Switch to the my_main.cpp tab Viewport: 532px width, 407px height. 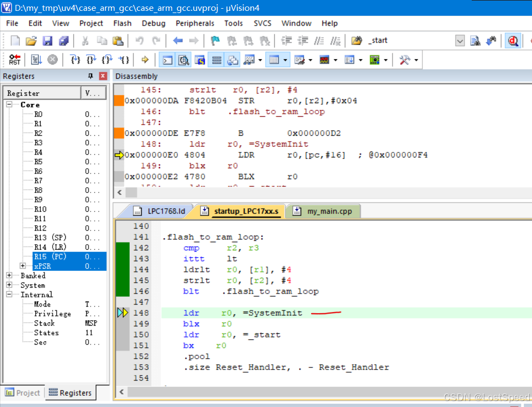[x=322, y=211]
